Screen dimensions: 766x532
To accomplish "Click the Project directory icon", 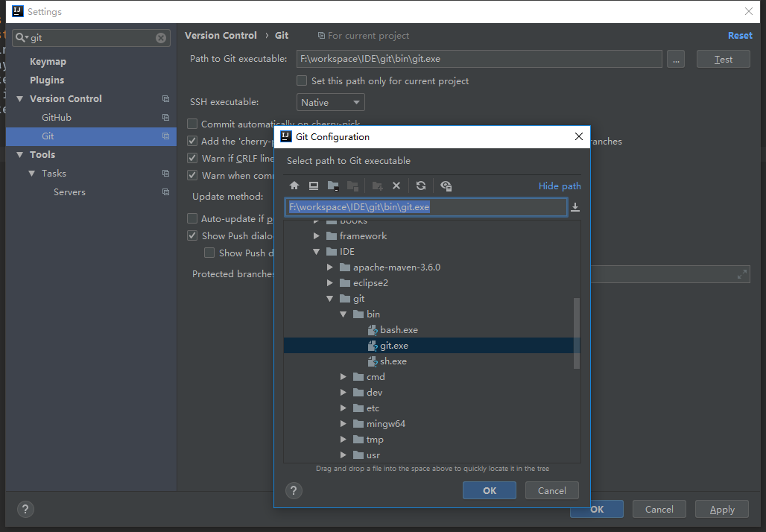I will coord(333,186).
